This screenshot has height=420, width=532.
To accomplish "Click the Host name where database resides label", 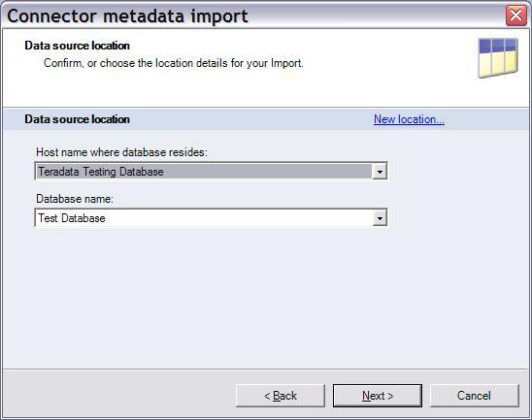I will pyautogui.click(x=121, y=152).
